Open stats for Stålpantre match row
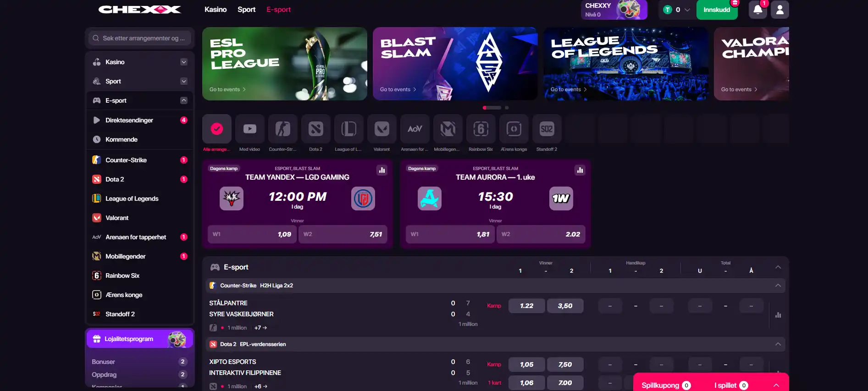Screen dimensions: 868x391 [778, 315]
